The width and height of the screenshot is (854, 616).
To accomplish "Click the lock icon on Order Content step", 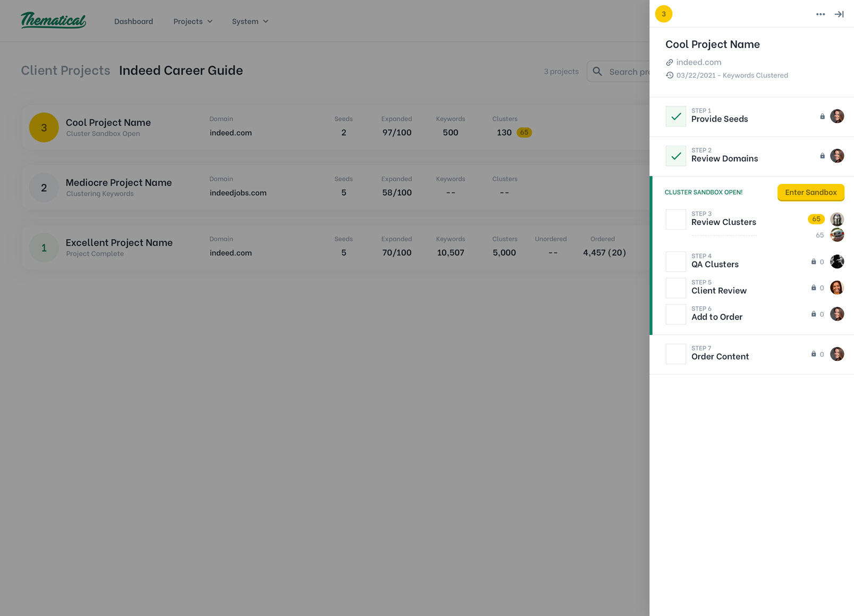I will point(814,354).
